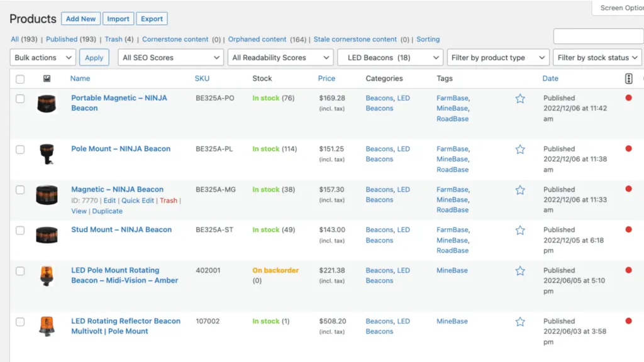The width and height of the screenshot is (644, 362).
Task: Click red SEO dot for LED Rotating Reflector Beacon
Action: [x=628, y=321]
